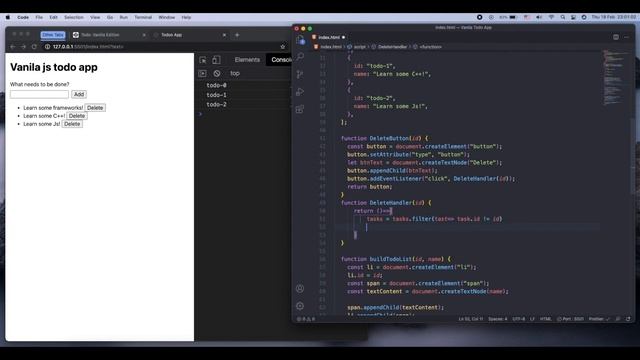Image resolution: width=640 pixels, height=360 pixels.
Task: Go forward in the browser
Action: (23, 47)
